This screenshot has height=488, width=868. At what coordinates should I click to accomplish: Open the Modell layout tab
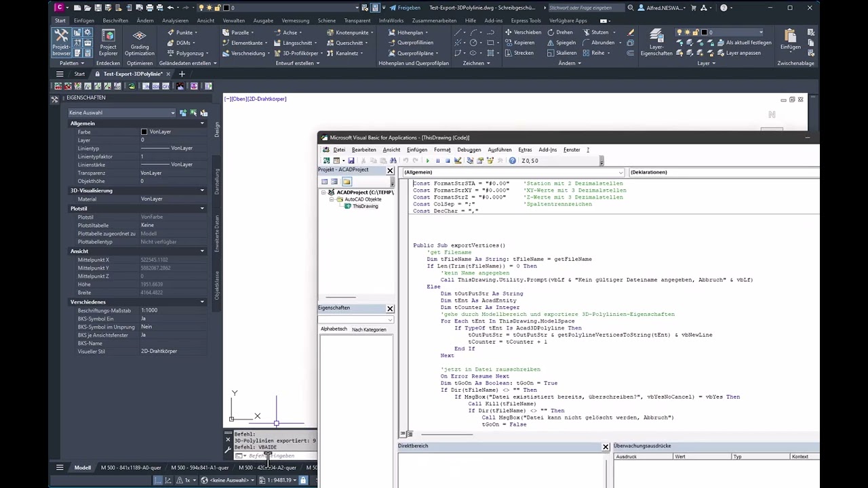(83, 468)
